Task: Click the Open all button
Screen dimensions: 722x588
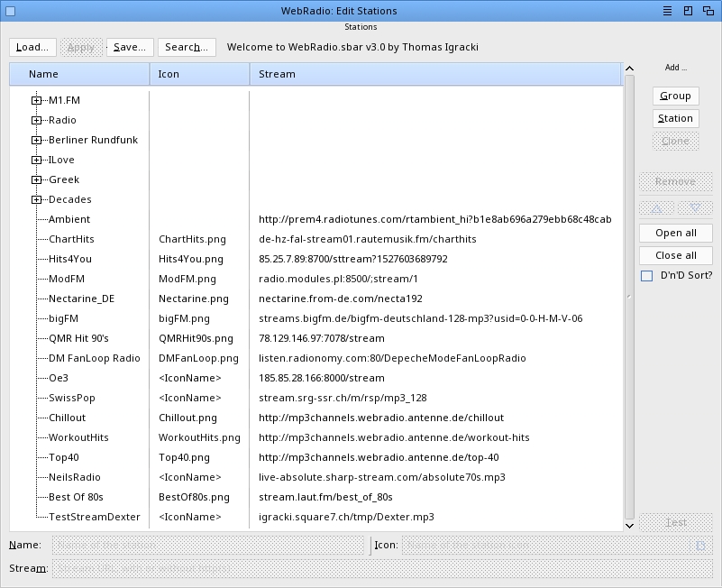Action: 675,233
